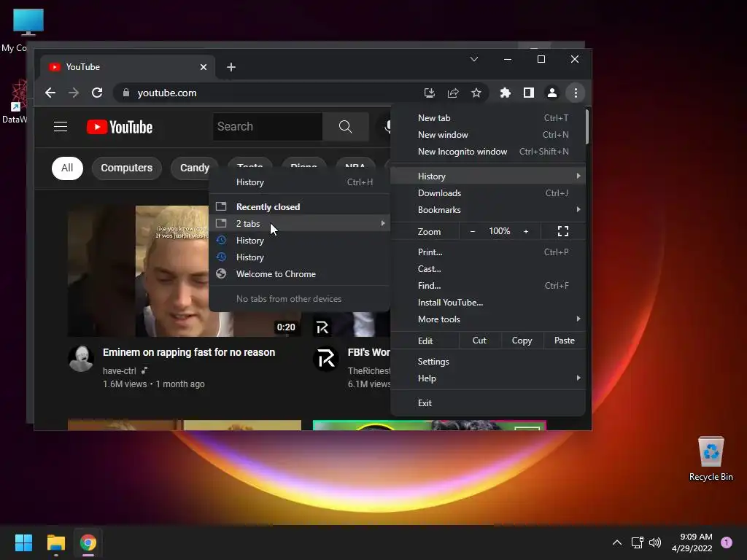Screen dimensions: 747x560
Task: Click the padlock site info icon
Action: [x=125, y=93]
